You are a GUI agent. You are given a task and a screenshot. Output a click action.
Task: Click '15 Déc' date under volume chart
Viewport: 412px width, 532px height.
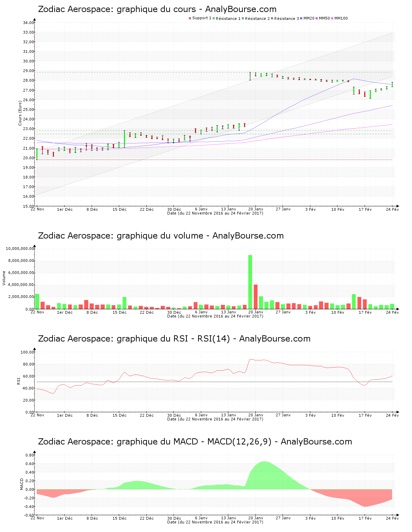(119, 312)
